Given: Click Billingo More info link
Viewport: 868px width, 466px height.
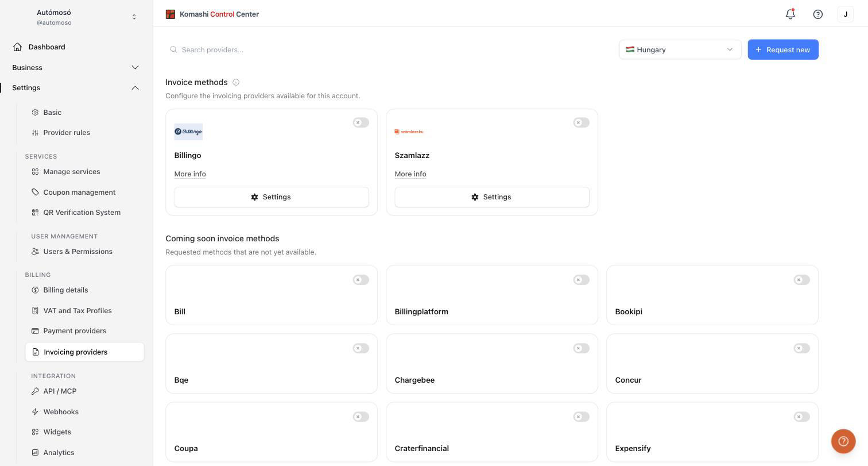Looking at the screenshot, I should (190, 174).
